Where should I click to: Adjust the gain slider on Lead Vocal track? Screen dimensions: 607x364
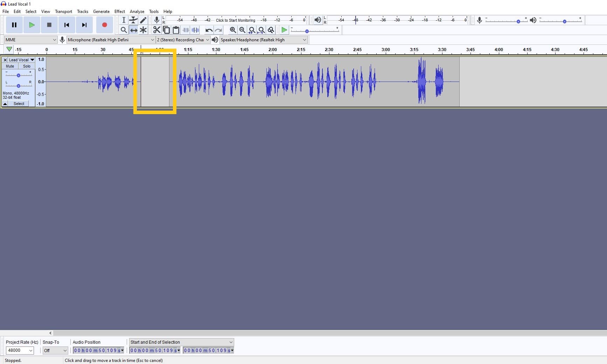18,75
